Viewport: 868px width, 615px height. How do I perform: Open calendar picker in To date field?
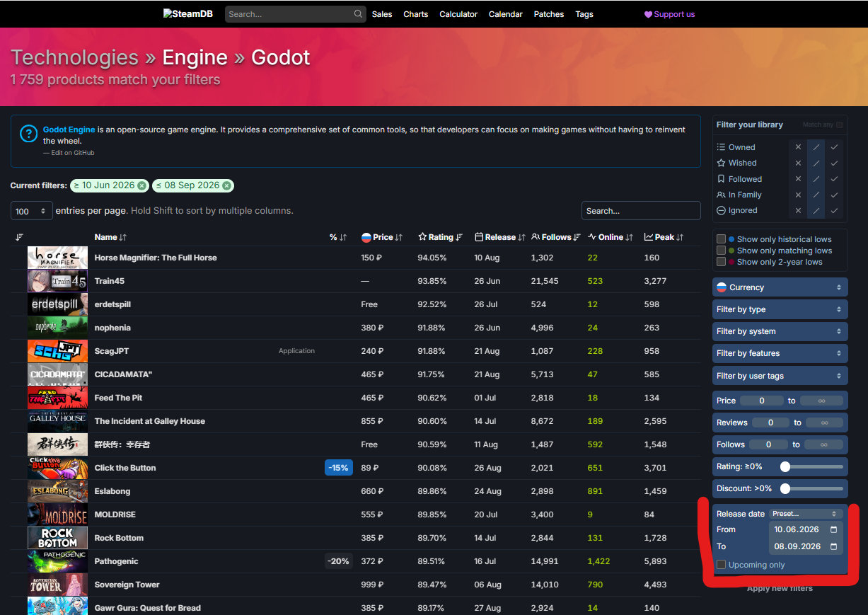[833, 546]
